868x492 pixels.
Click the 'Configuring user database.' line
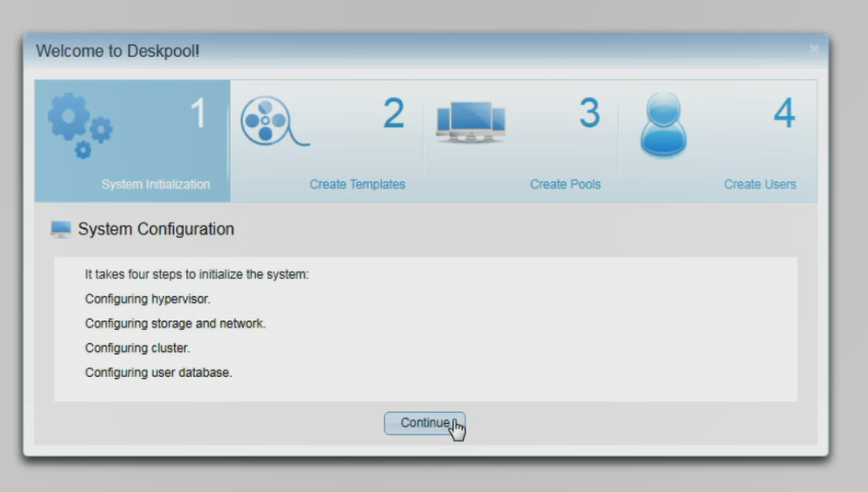(x=158, y=372)
